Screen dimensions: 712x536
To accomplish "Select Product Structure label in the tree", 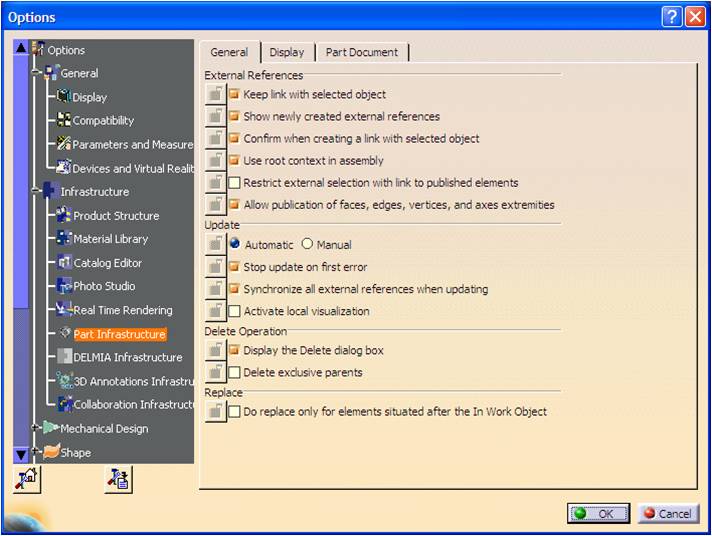I will [116, 216].
